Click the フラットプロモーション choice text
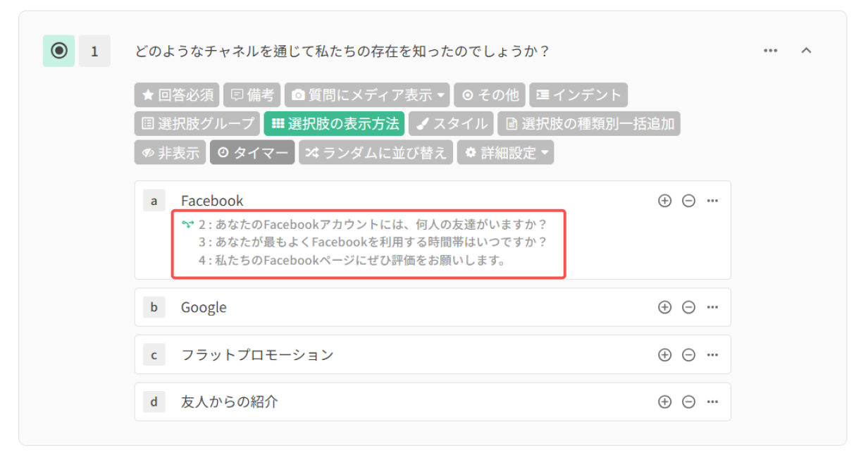The height and width of the screenshot is (453, 868). point(257,354)
